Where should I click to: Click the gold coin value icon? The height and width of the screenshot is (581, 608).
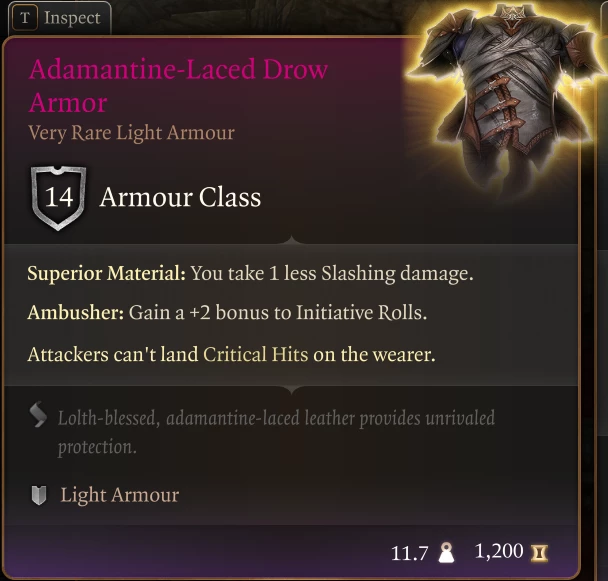point(539,552)
